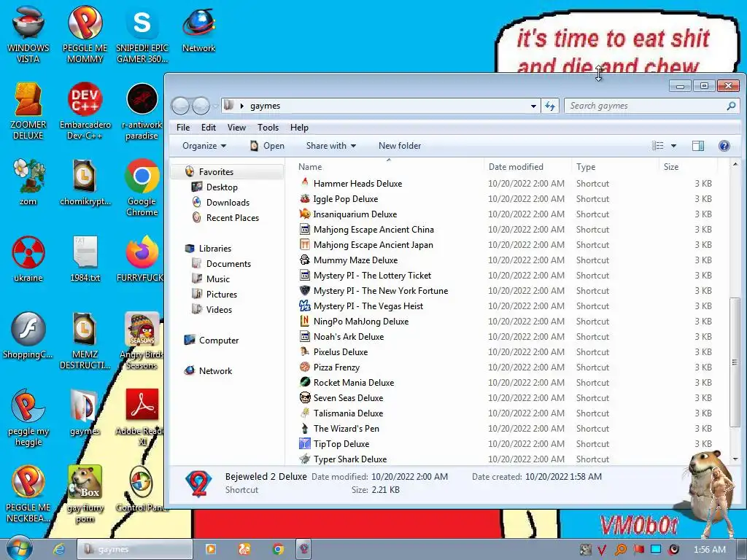Click the gaymes taskbar button
Image resolution: width=747 pixels, height=560 pixels.
135,550
